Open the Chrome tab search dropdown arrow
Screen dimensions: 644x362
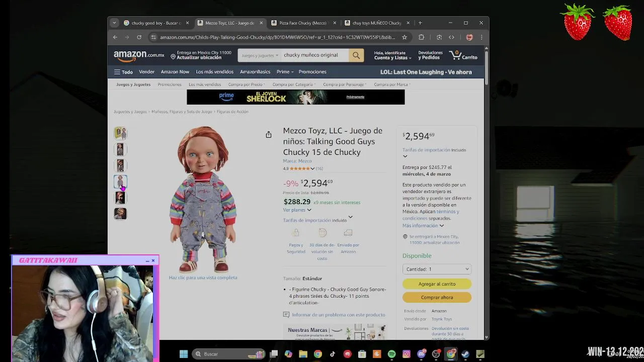pos(114,23)
